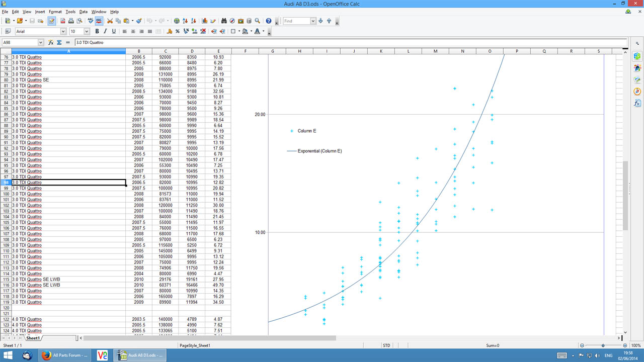Toggle Bold formatting
This screenshot has width=644, height=362.
tap(97, 31)
